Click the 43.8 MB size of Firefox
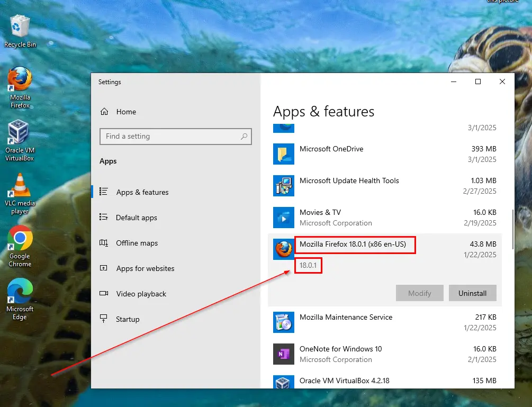 (483, 244)
